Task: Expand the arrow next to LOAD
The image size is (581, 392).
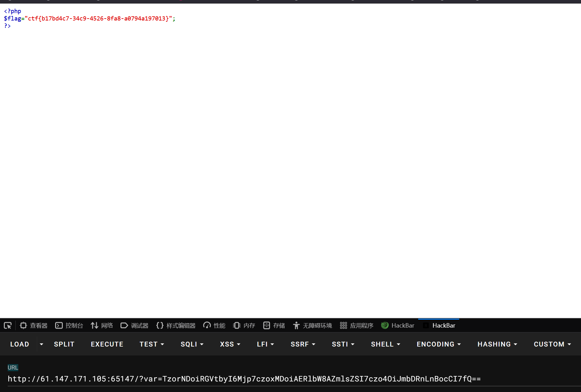Action: (41, 344)
